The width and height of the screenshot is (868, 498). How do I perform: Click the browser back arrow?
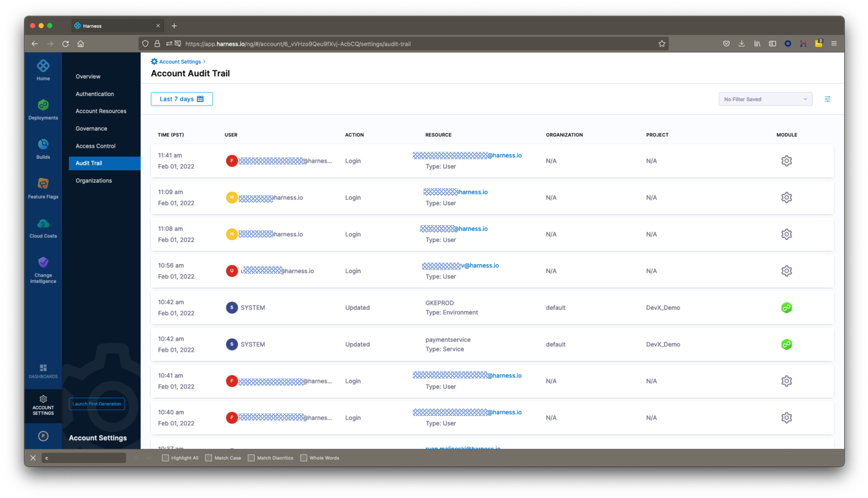[x=35, y=44]
